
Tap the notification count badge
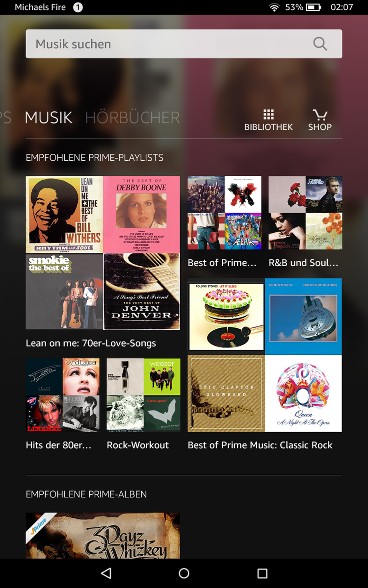tap(78, 7)
